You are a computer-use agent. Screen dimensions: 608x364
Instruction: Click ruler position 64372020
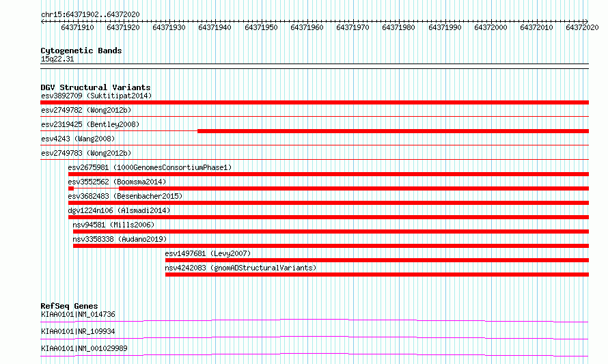582,27
